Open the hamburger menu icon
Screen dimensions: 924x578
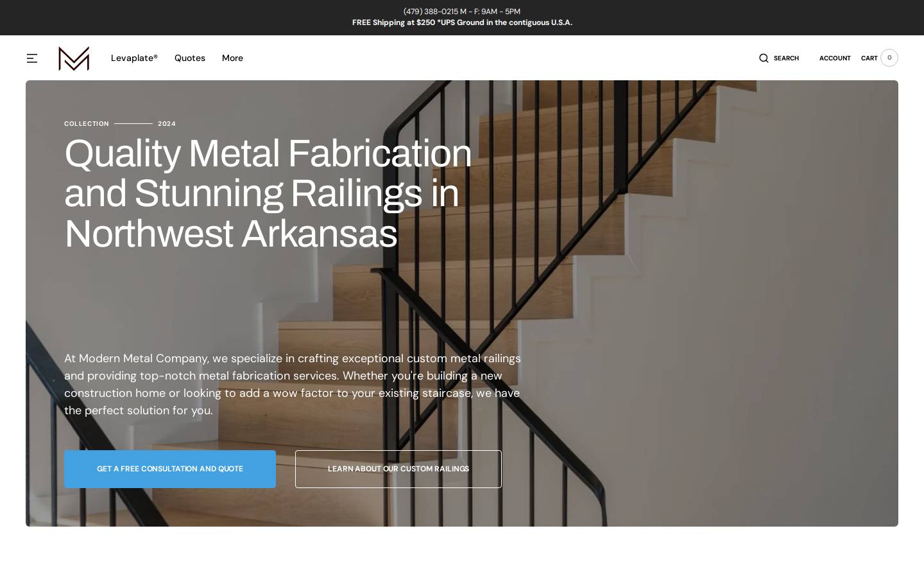click(32, 58)
